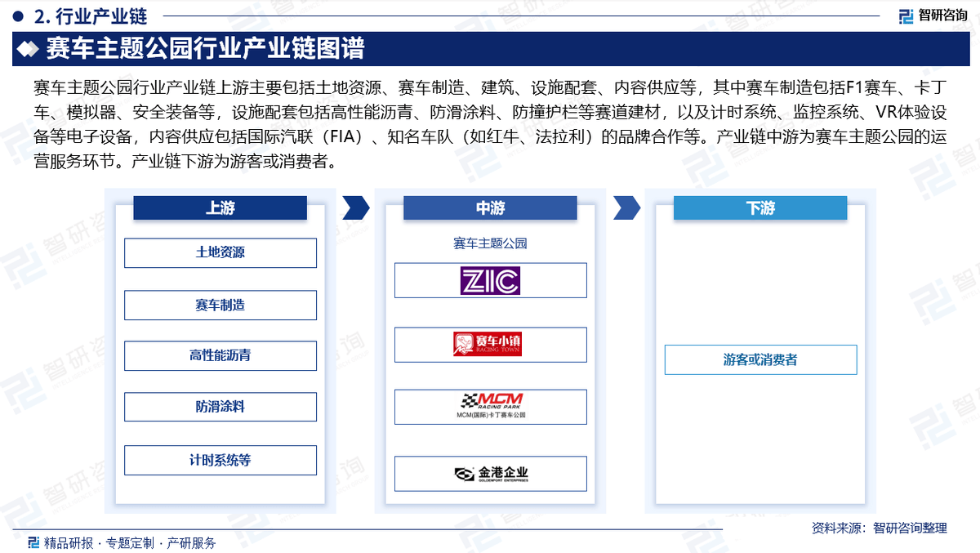Click the white diamond icon before the title
Image resolution: width=980 pixels, height=553 pixels.
(28, 49)
